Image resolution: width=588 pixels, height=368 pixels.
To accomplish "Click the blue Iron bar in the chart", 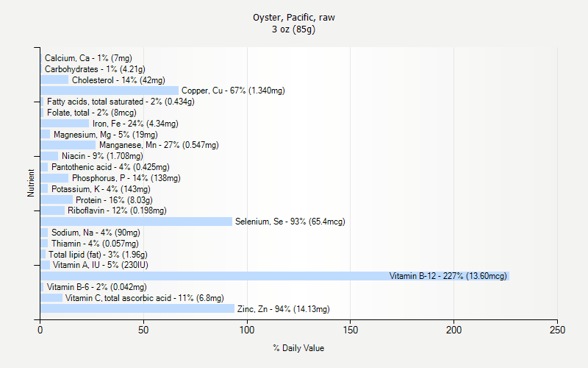I will coord(65,124).
